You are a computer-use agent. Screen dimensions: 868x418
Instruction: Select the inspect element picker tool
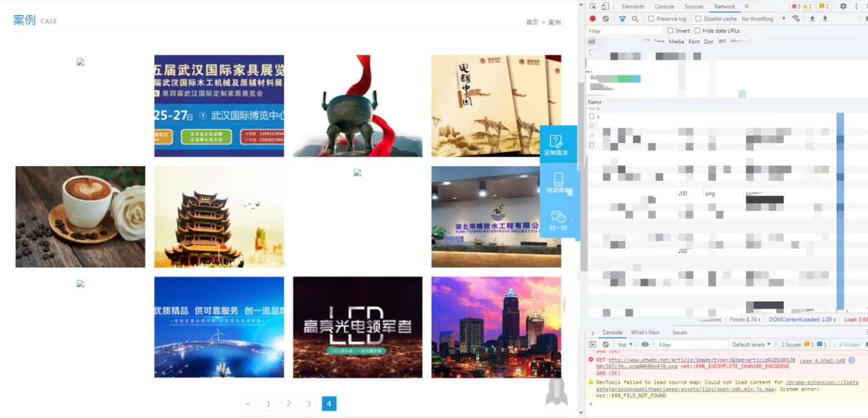[x=593, y=7]
